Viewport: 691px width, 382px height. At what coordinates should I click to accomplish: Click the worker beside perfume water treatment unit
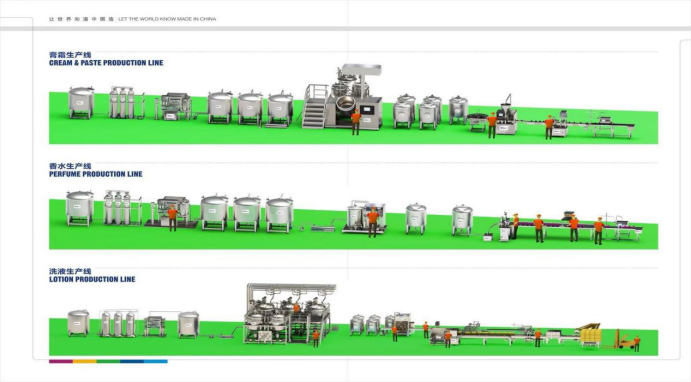(172, 217)
